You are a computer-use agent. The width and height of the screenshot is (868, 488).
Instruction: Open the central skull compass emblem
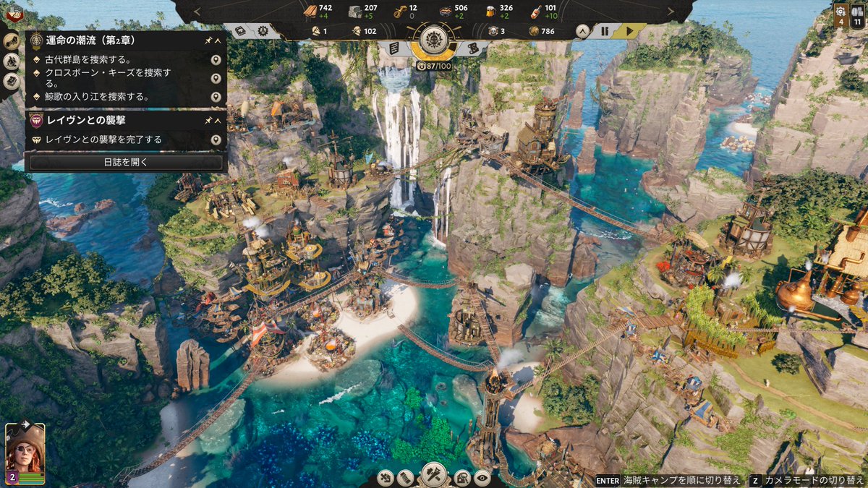(x=433, y=39)
